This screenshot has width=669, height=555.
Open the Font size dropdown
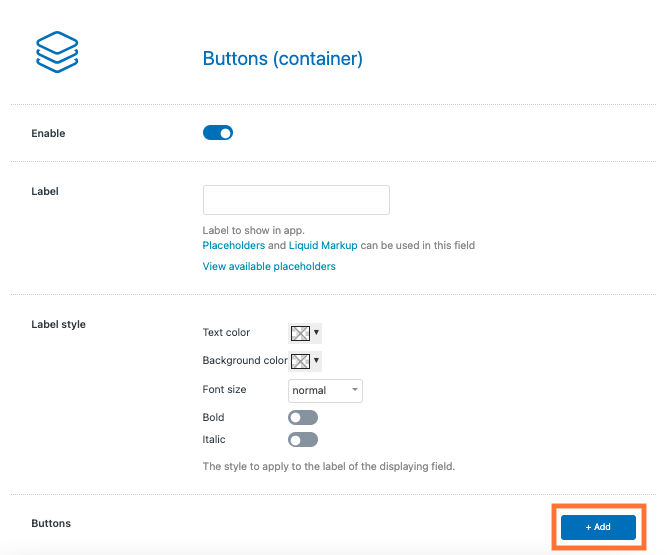pos(325,390)
